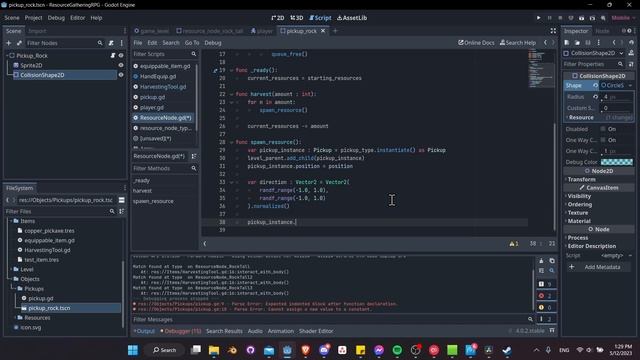Click the warning count indicator in the script status bar
Viewport: 640px width, 360px height.
[514, 244]
